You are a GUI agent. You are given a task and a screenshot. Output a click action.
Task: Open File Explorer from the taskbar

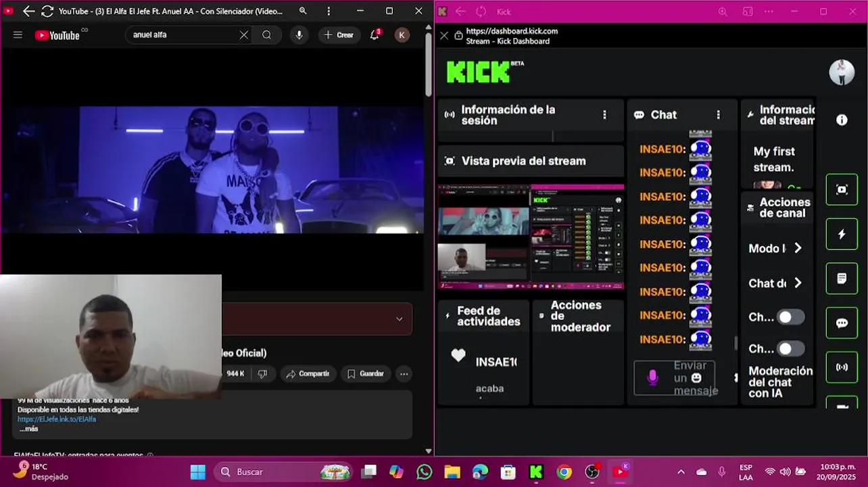click(452, 472)
